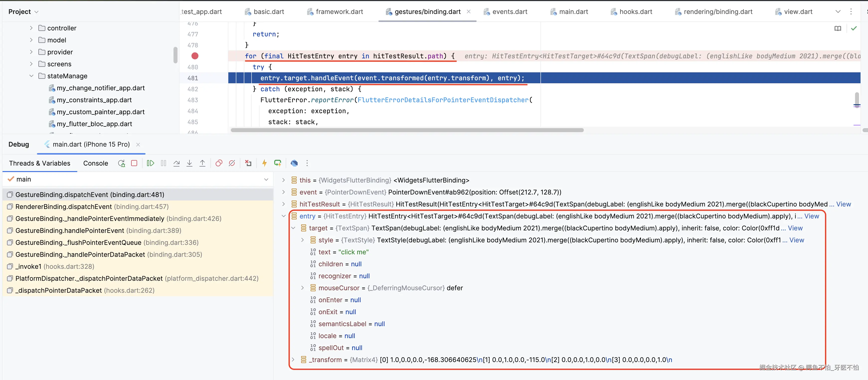This screenshot has width=868, height=380.
Task: Click the Step Out icon
Action: click(x=202, y=163)
